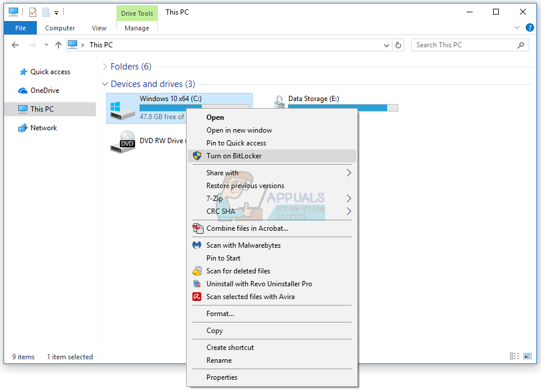Refresh the This PC view
This screenshot has width=541, height=392.
point(398,45)
